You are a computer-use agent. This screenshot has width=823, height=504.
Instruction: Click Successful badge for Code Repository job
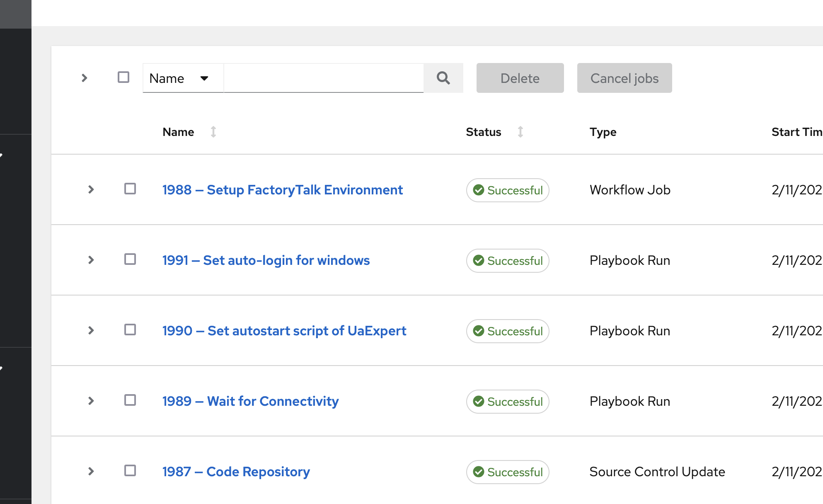pyautogui.click(x=508, y=472)
